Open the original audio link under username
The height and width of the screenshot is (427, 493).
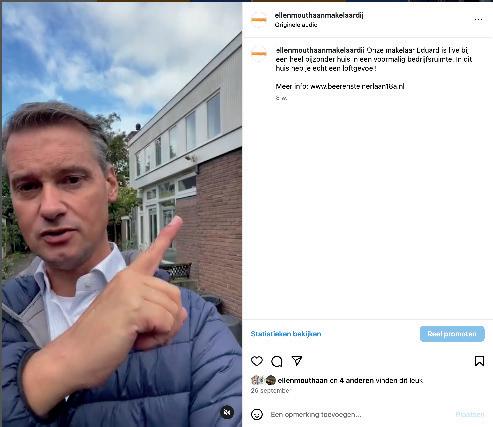(x=296, y=25)
